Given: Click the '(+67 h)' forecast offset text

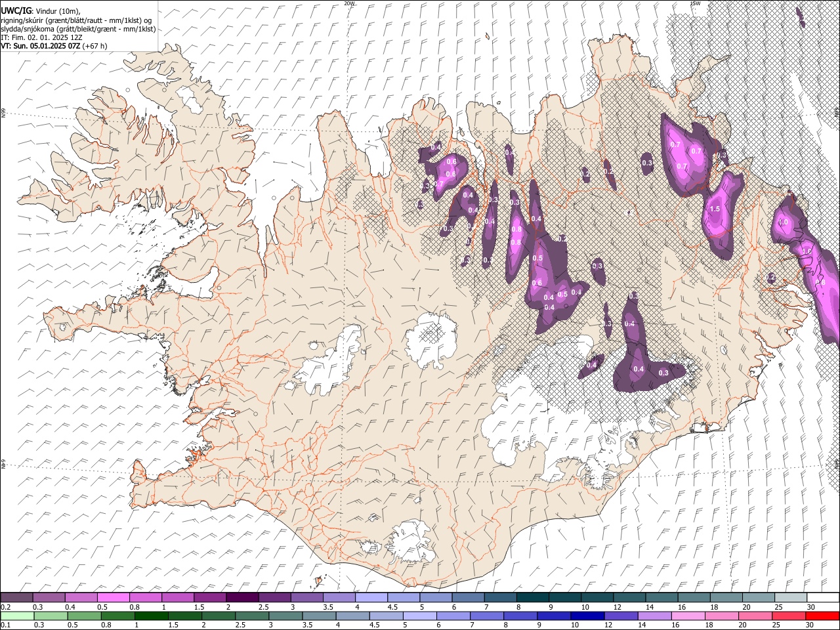Looking at the screenshot, I should [95, 46].
